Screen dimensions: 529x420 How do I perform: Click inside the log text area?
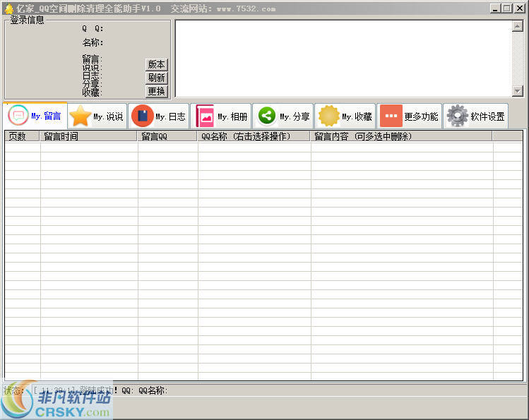pyautogui.click(x=343, y=59)
